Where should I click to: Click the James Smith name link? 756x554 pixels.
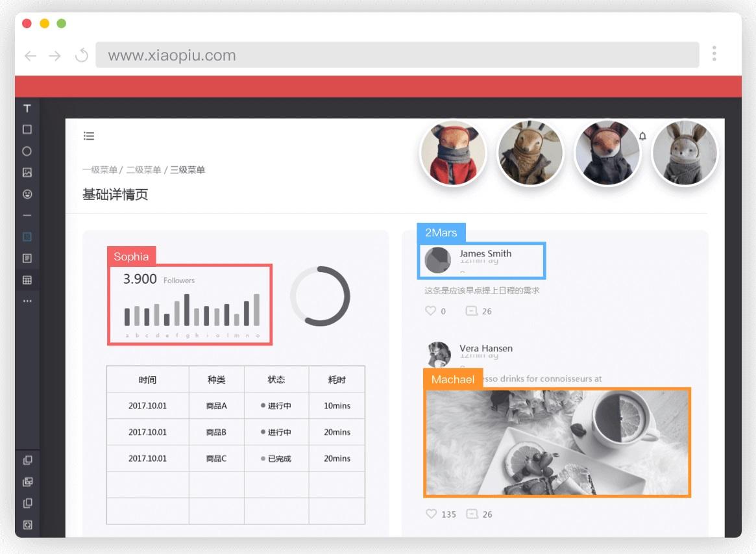pos(485,253)
